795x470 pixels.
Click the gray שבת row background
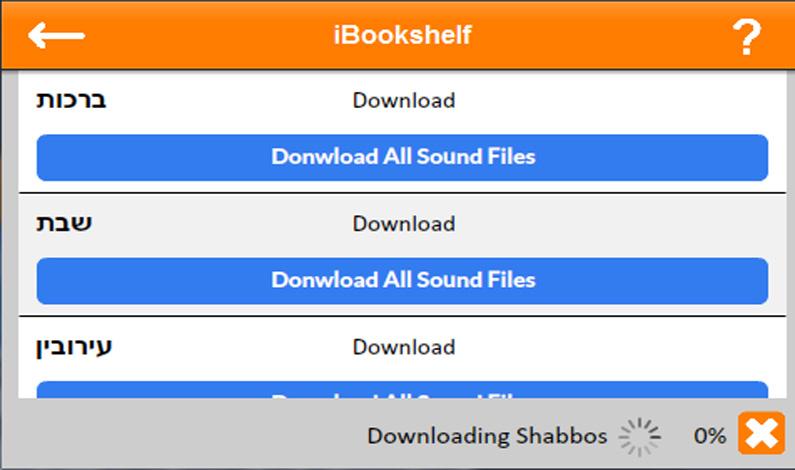click(x=620, y=223)
